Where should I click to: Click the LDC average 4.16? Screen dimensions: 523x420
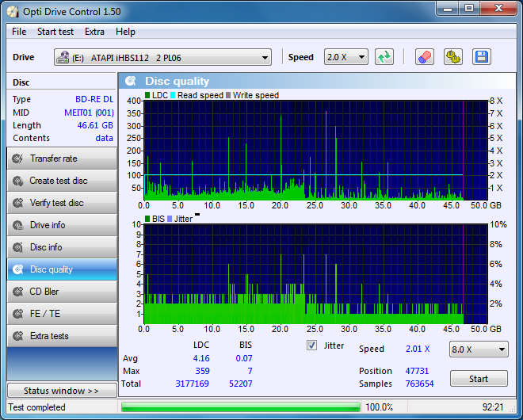click(201, 358)
